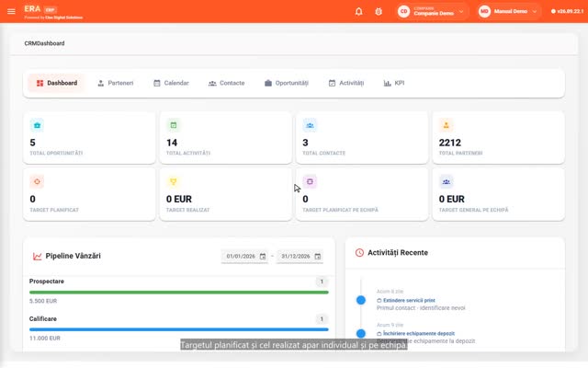Click the Calificare count badge

tap(322, 319)
